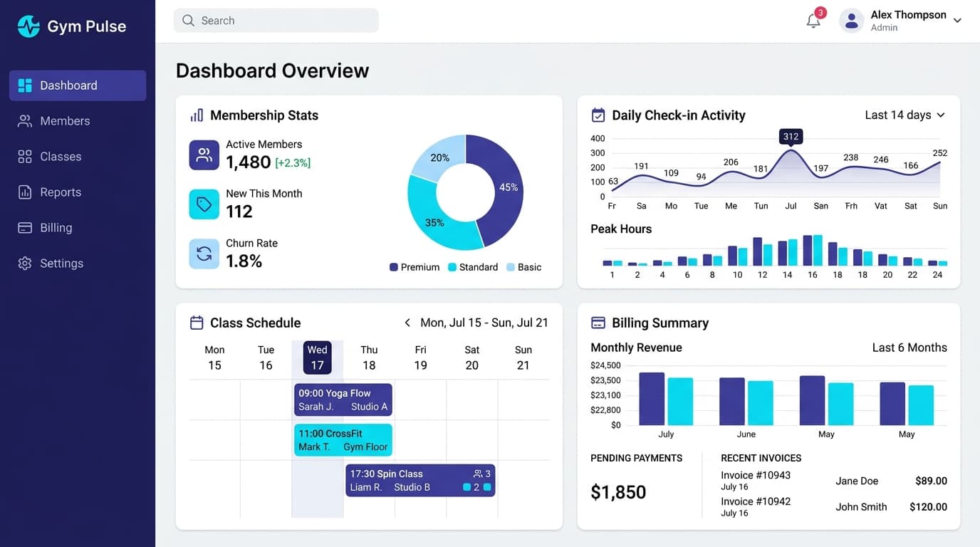The image size is (980, 547).
Task: Expand the Last 14 days dropdown
Action: (x=905, y=115)
